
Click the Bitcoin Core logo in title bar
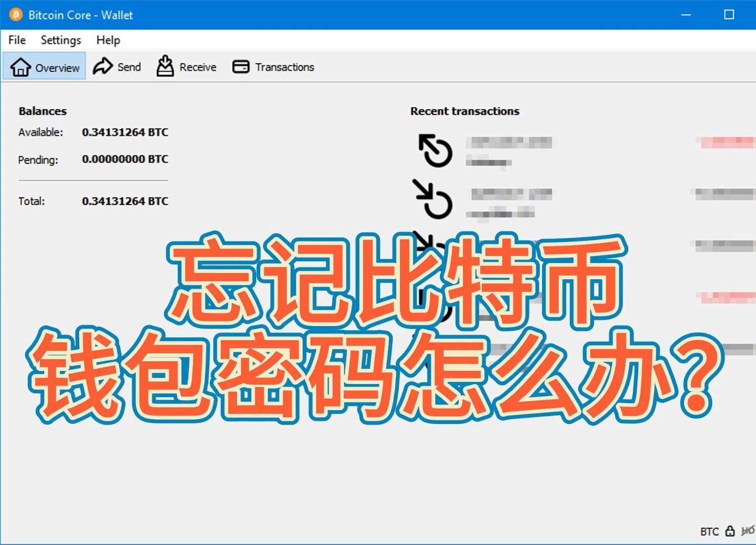[16, 15]
